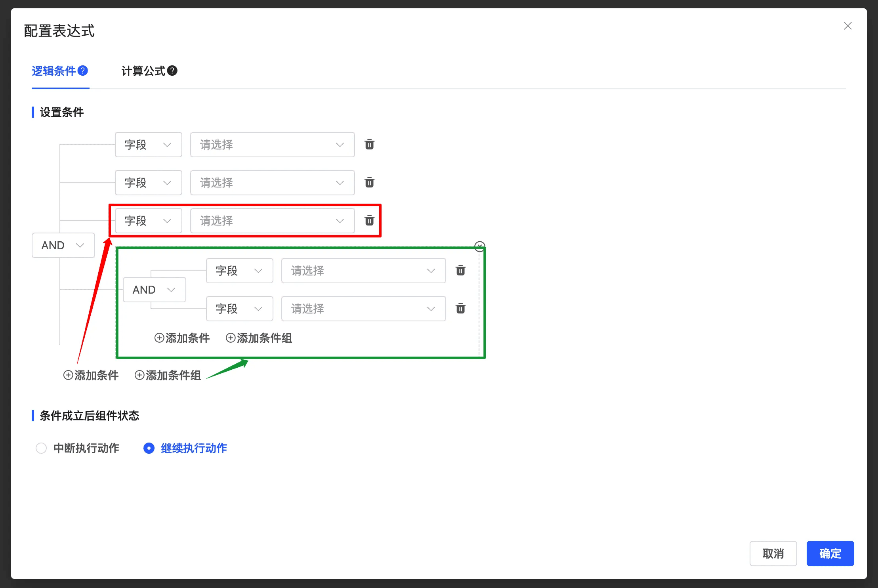Open the outer AND logic operator dropdown
878x588 pixels.
tap(63, 245)
